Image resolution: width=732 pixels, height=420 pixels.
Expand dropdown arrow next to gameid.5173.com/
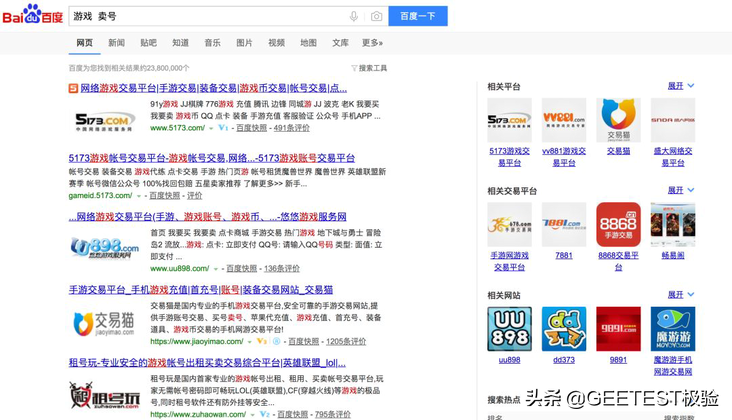[139, 196]
